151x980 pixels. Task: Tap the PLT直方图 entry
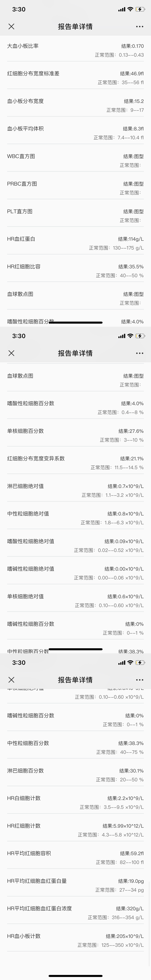75,216
